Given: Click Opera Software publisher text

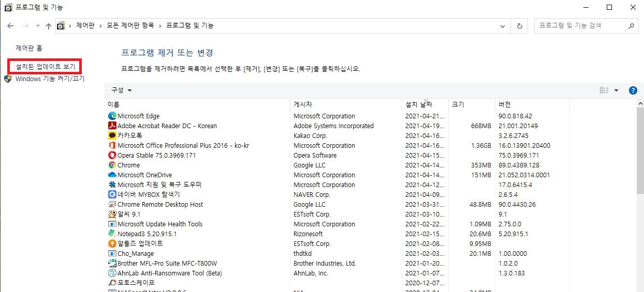Looking at the screenshot, I should [315, 155].
